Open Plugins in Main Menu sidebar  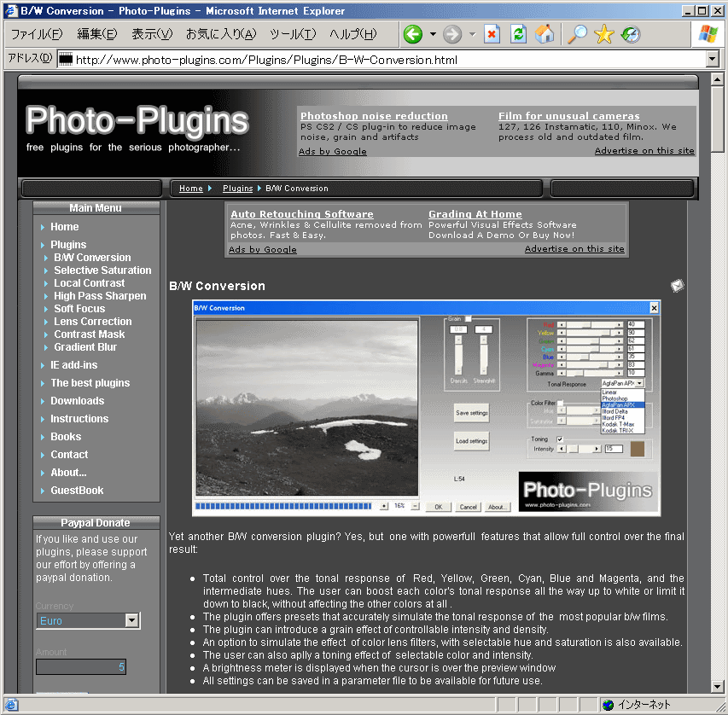[x=68, y=244]
